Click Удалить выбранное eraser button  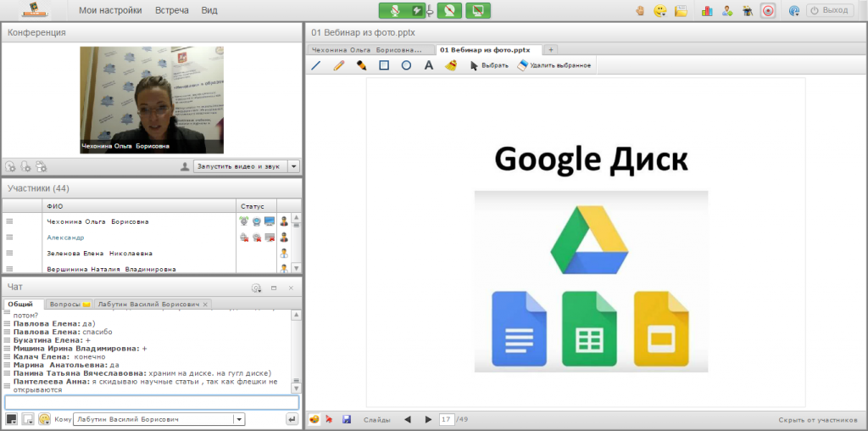(x=554, y=65)
